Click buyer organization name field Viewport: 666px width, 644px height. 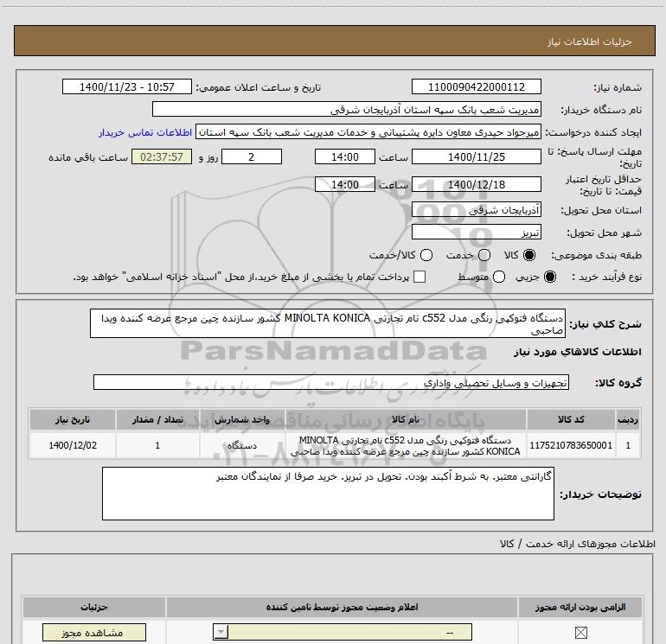click(347, 110)
